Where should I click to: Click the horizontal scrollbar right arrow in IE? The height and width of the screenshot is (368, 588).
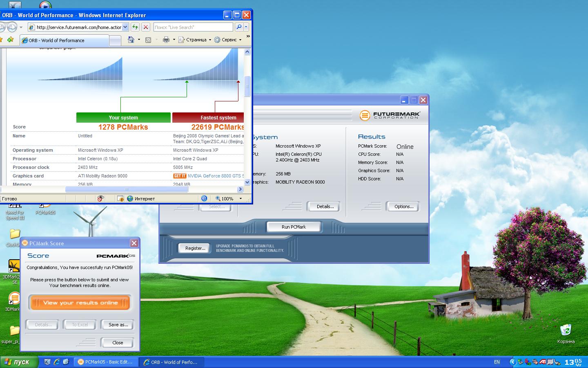click(x=241, y=189)
